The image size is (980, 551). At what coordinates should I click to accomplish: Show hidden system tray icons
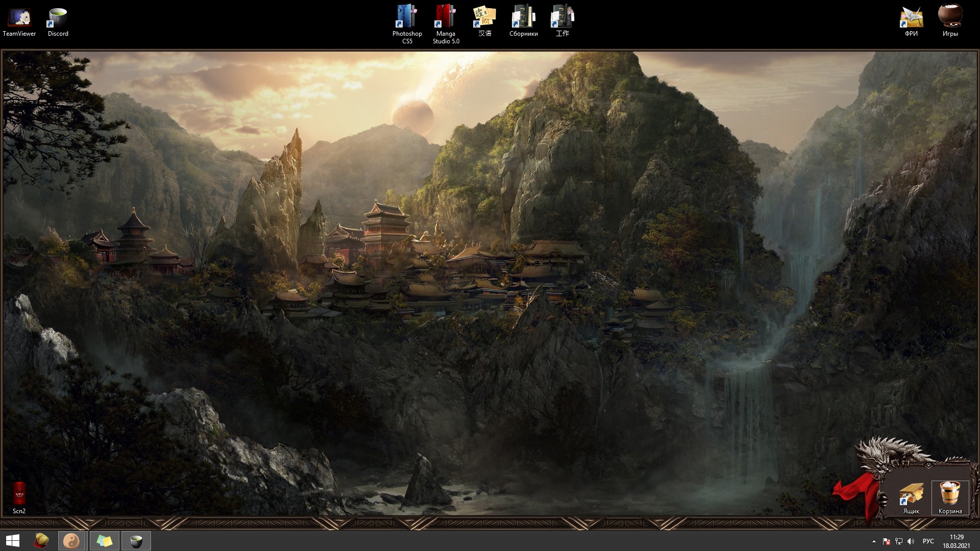[x=874, y=541]
